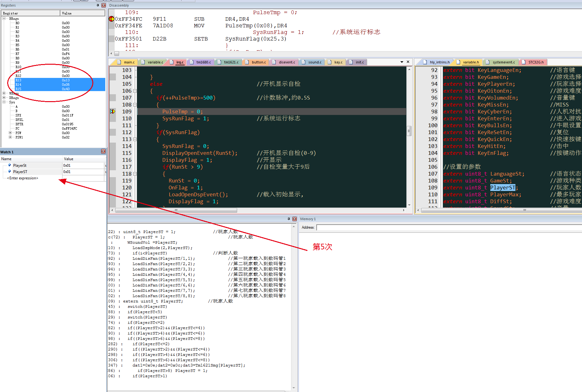Click the scroll-down arrow in the irq.c editor
This screenshot has width=582, height=392.
409,205
